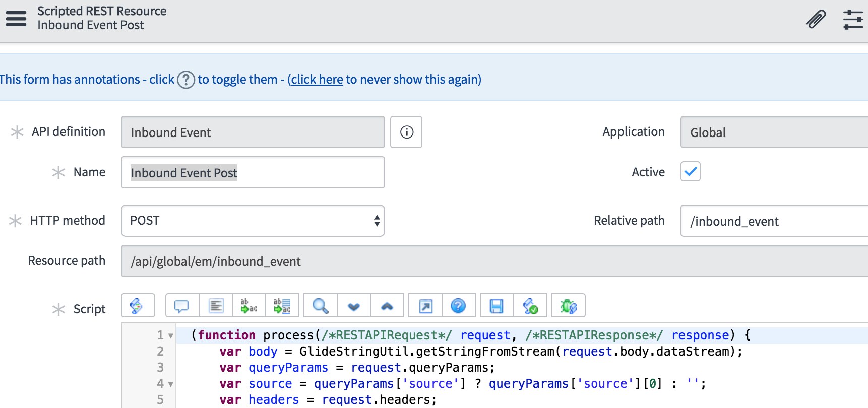The width and height of the screenshot is (868, 408).
Task: Click the Relative path label
Action: tap(629, 220)
